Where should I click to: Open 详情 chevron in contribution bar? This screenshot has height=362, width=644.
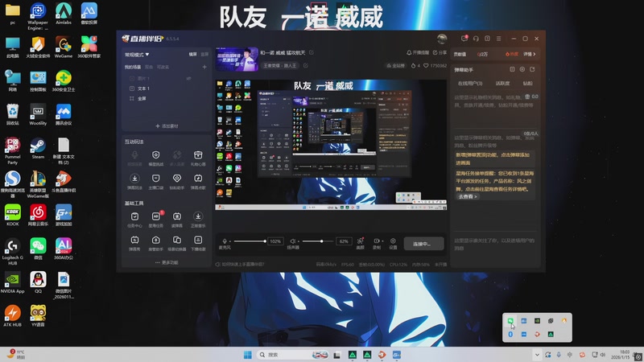coord(530,54)
